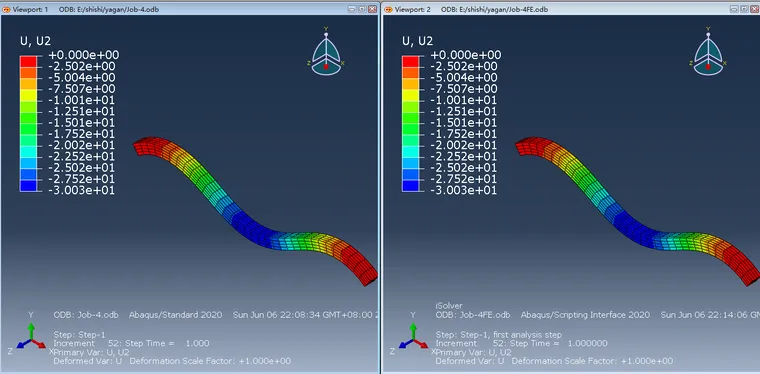Click the Viewport 2 title bar icon
Screen dimensions: 760x374
(389, 9)
